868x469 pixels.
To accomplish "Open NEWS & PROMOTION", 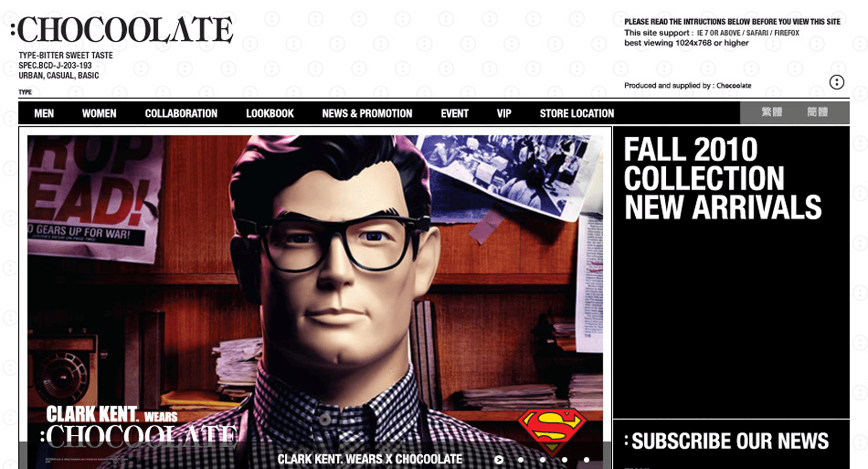I will point(367,113).
